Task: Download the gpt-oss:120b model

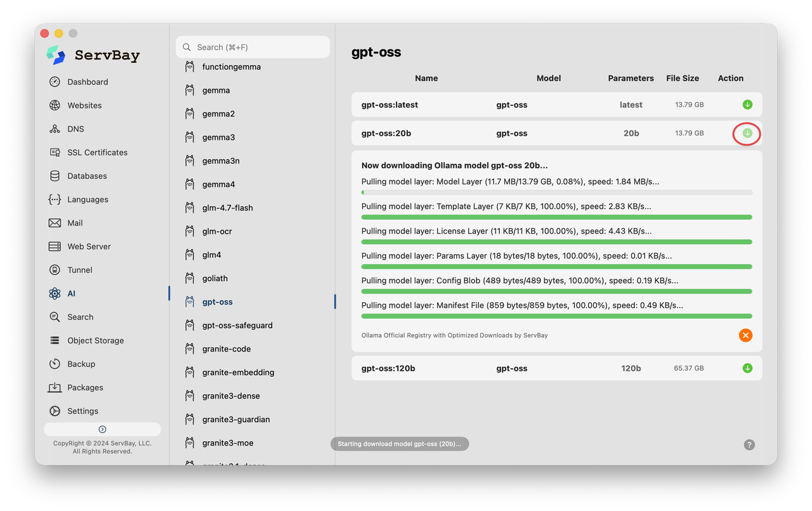Action: coord(747,368)
